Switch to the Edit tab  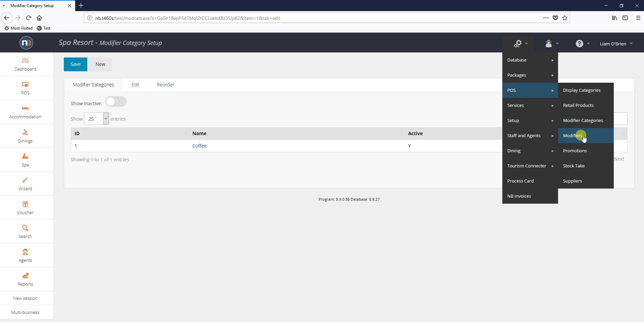click(x=135, y=85)
